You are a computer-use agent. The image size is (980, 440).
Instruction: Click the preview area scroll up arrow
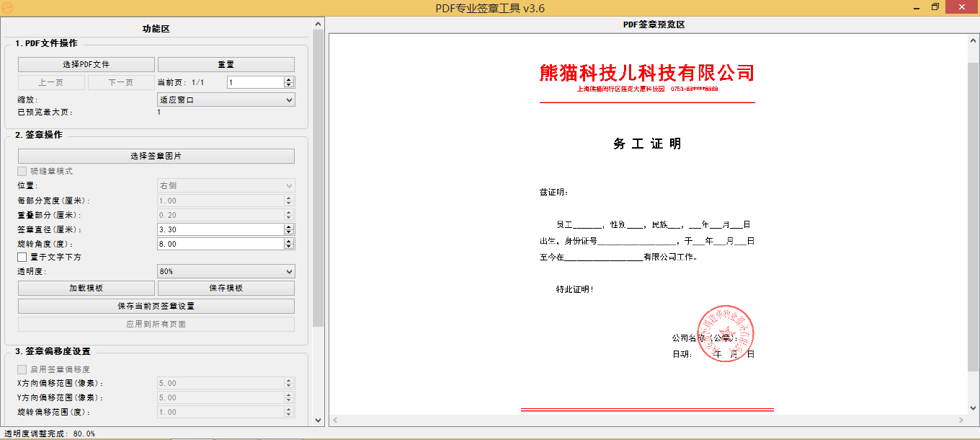point(974,40)
